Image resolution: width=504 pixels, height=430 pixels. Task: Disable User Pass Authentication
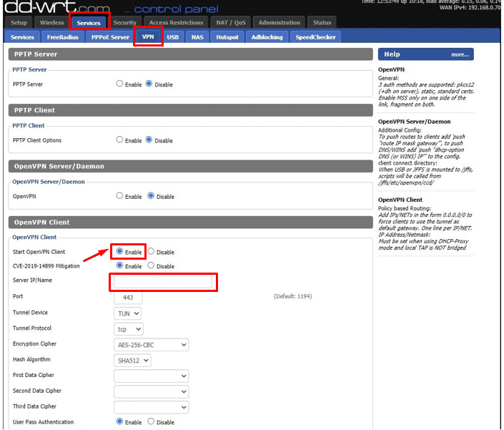(151, 422)
